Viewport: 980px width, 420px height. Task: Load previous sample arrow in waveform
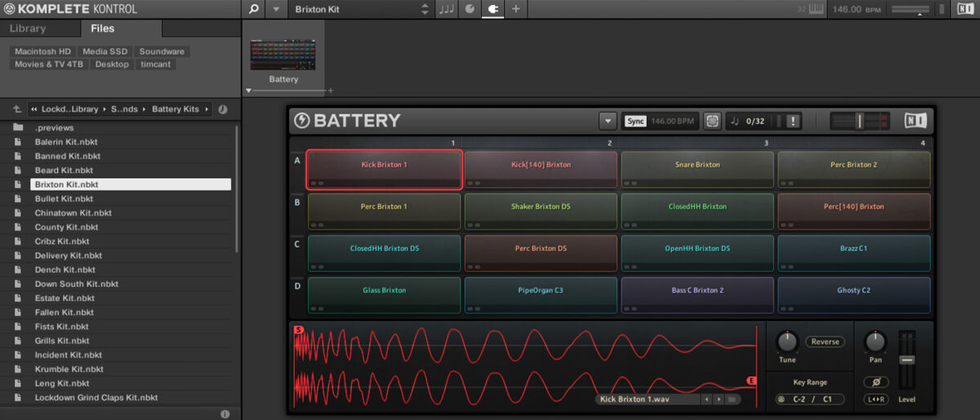click(x=707, y=400)
